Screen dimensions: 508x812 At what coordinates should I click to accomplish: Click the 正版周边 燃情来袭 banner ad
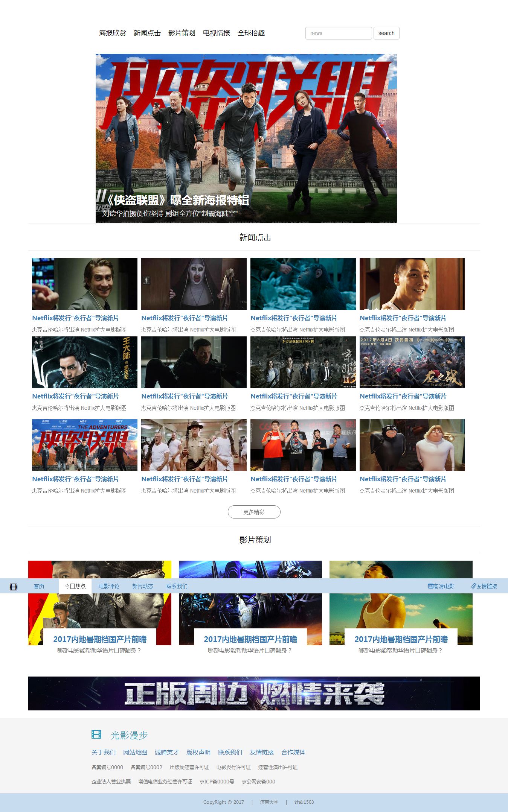(x=254, y=693)
